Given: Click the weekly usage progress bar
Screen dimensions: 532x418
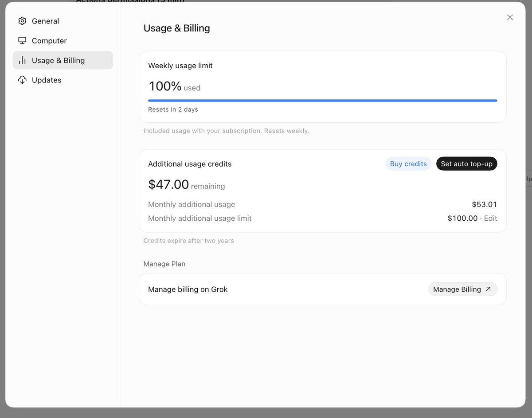Looking at the screenshot, I should coord(322,101).
